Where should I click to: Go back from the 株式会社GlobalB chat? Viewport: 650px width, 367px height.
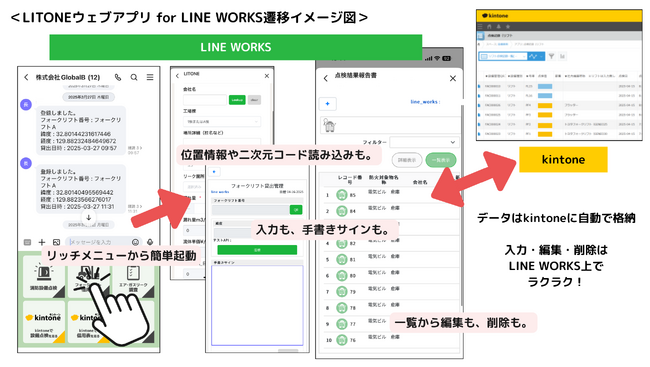26,77
